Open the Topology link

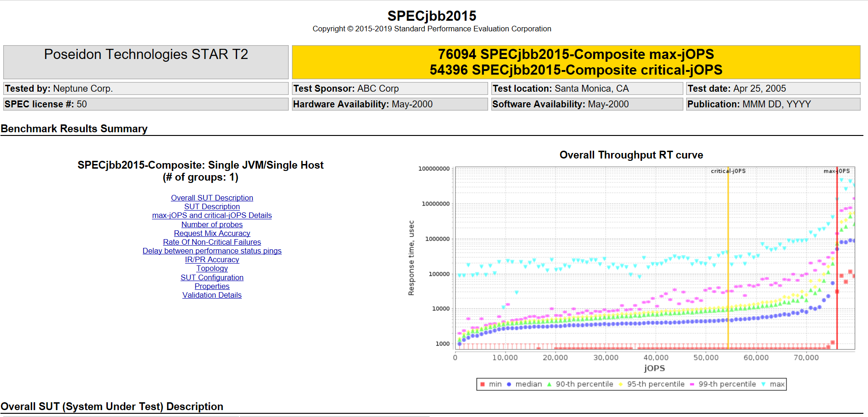coord(212,268)
